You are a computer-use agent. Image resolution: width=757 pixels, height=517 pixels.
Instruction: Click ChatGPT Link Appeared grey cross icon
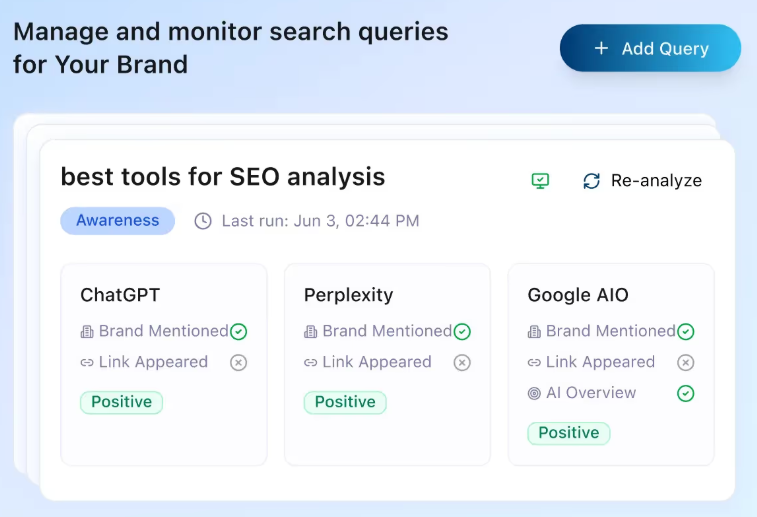click(x=238, y=363)
